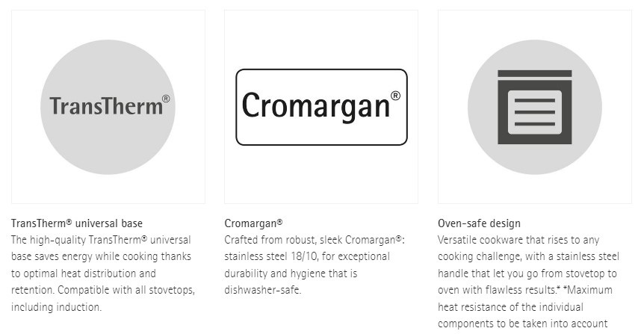
Task: Click the text "to optimal heat distribution and"
Action: (x=84, y=273)
